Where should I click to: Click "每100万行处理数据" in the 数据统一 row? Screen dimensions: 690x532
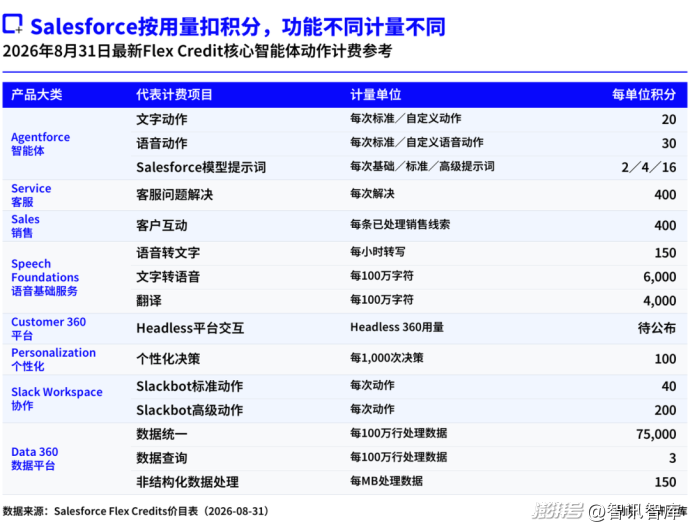coord(399,433)
